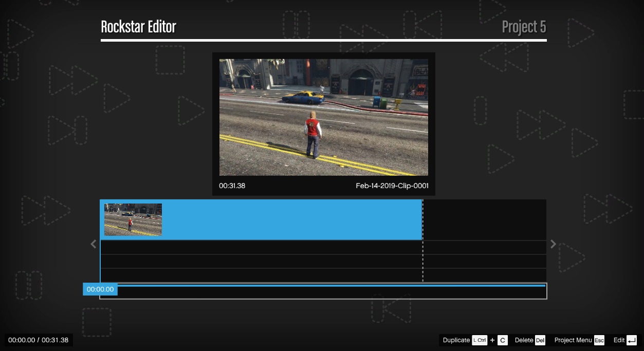Click the Feb-14-2019-Clip-0001 label

coord(392,186)
